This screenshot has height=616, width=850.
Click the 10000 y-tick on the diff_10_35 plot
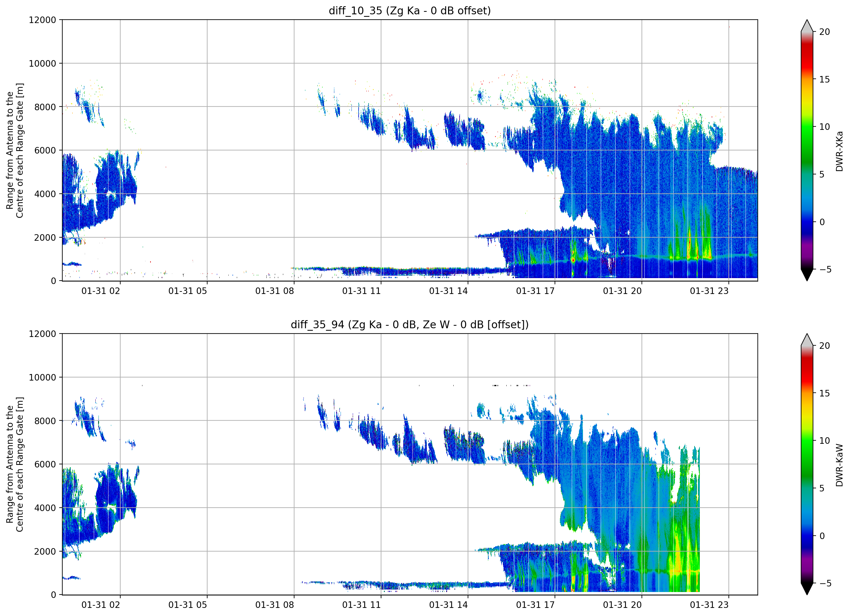42,63
